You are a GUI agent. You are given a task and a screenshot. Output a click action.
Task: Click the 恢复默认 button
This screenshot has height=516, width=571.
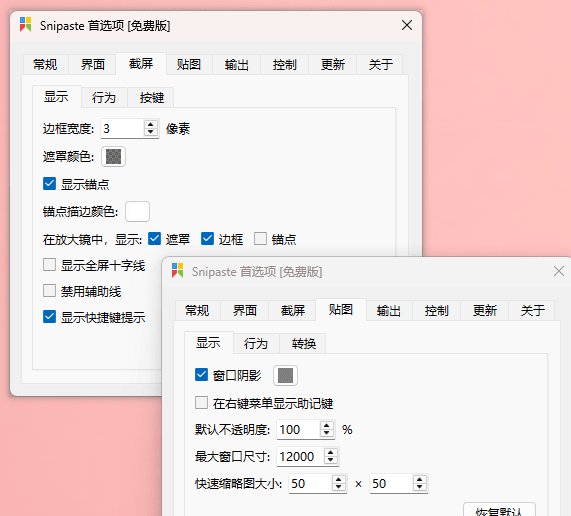[499, 511]
